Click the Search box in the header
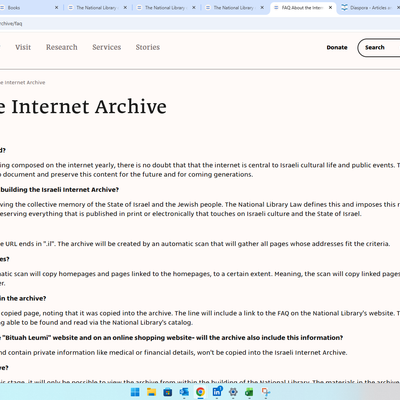The height and width of the screenshot is (400, 400). click(379, 48)
